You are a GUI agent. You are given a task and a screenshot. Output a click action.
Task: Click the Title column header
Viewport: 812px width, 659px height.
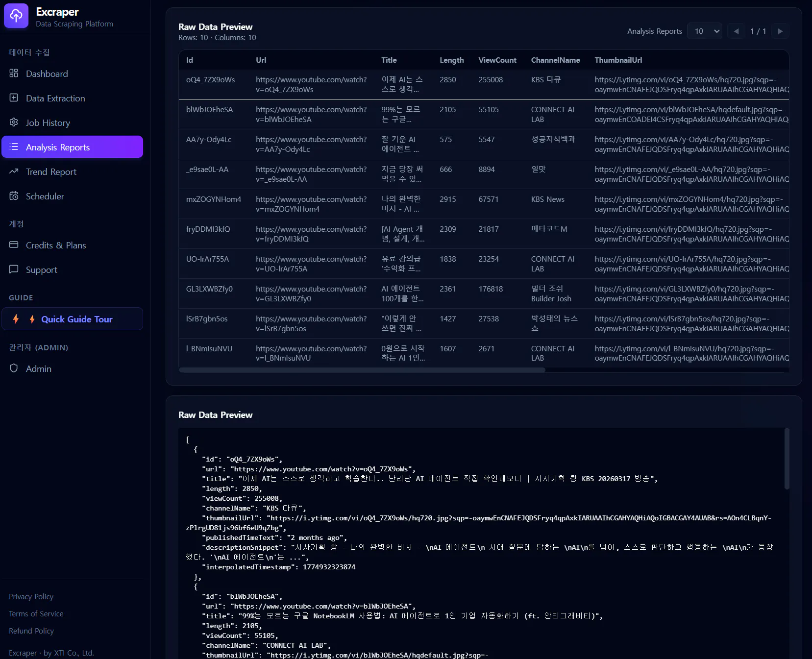point(389,60)
